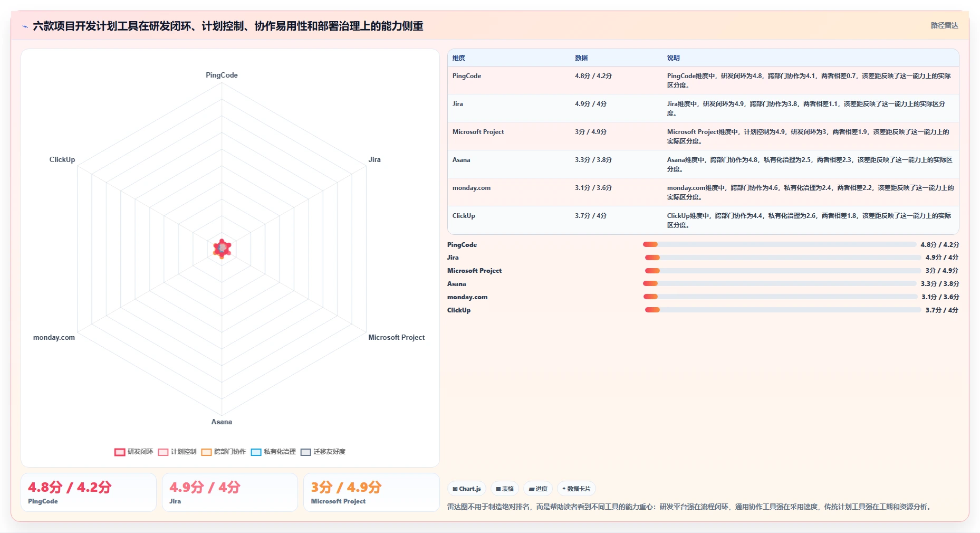The image size is (980, 533).
Task: Click the table value 4.8分 / 4.2分
Action: 593,76
